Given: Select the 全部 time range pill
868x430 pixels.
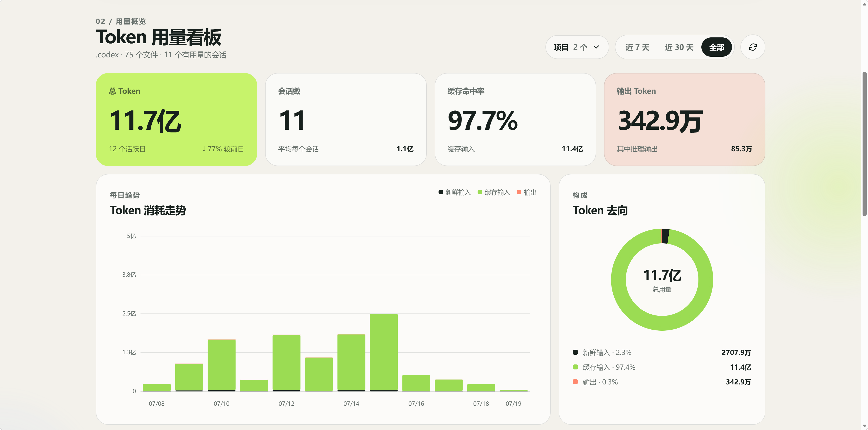Looking at the screenshot, I should 717,47.
